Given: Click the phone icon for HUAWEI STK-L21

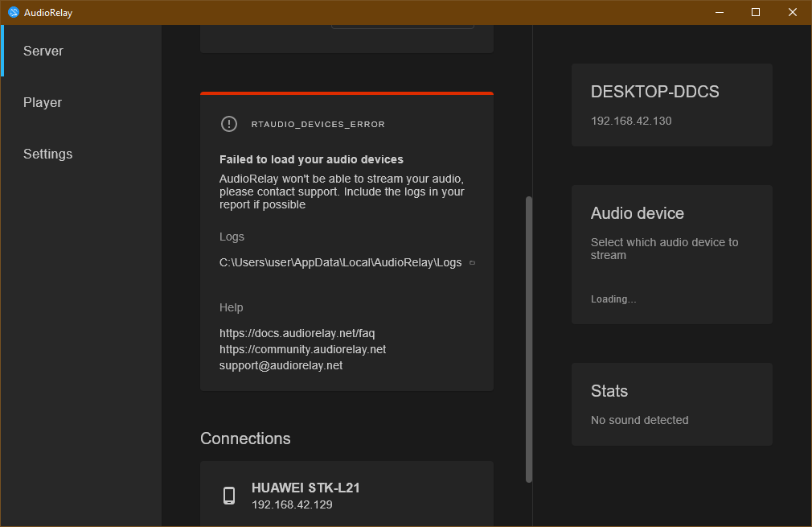Looking at the screenshot, I should click(x=229, y=496).
